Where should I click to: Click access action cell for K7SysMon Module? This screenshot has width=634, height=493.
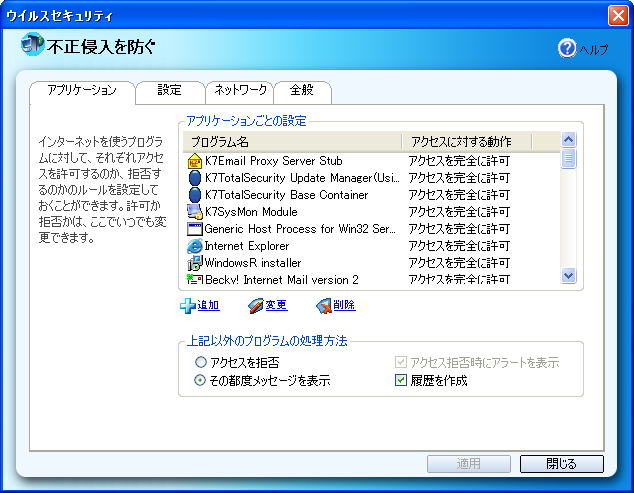[459, 212]
